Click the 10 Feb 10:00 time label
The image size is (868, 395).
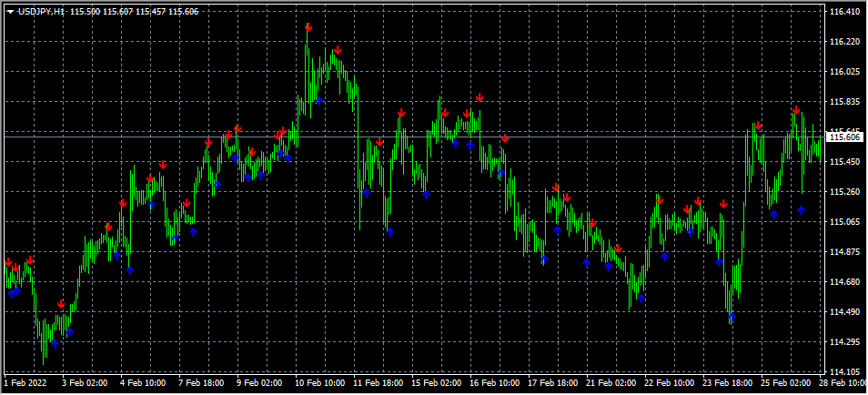[320, 383]
